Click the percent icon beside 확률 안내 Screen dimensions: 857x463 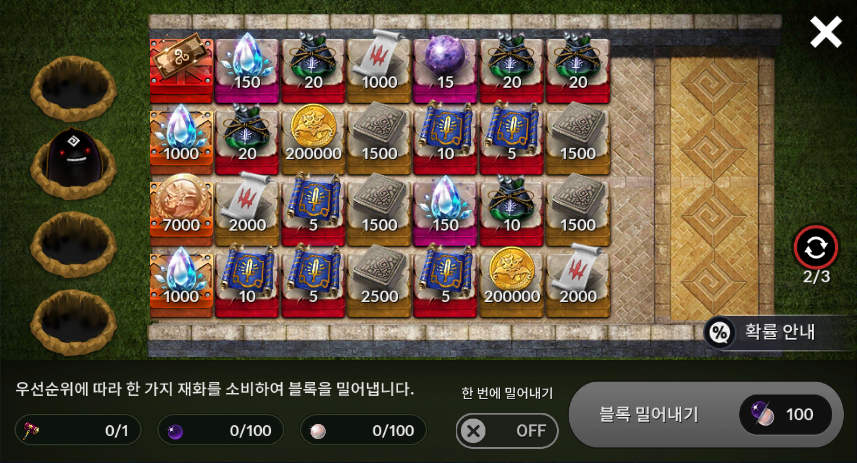click(719, 332)
